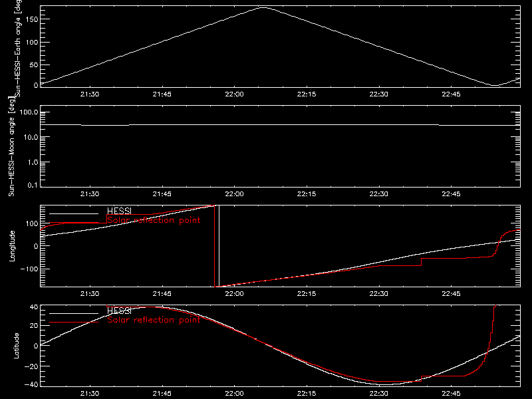Click the -20 tick on Latitude plot
This screenshot has width=532, height=399.
[x=31, y=366]
